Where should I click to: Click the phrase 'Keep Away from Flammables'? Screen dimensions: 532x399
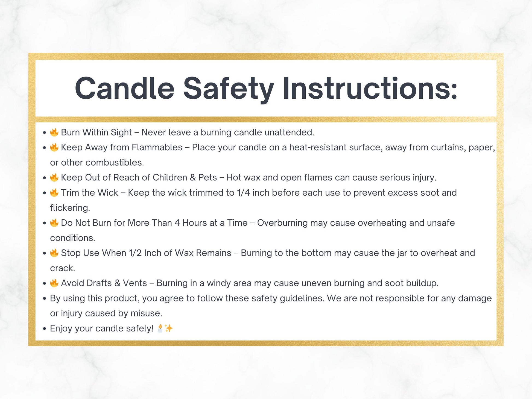pos(122,147)
